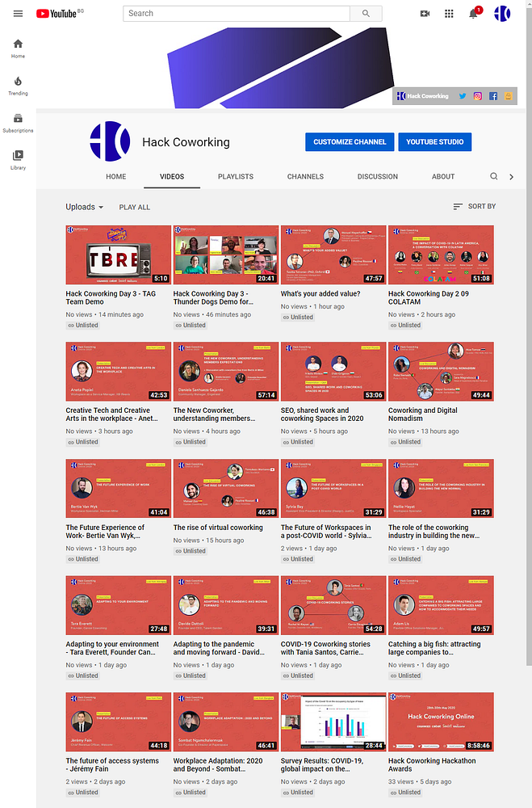Screen dimensions: 532x808
Task: Open 'What's your added value?' title
Action: tap(320, 294)
